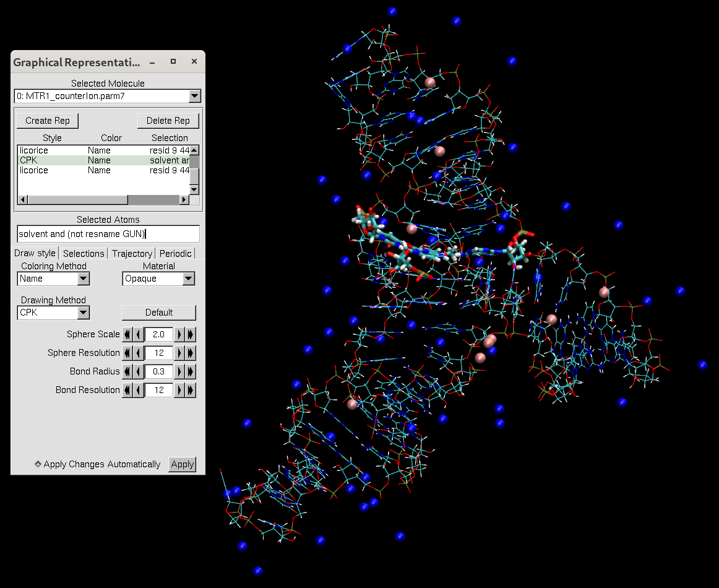Switch to the Selections tab

(84, 253)
